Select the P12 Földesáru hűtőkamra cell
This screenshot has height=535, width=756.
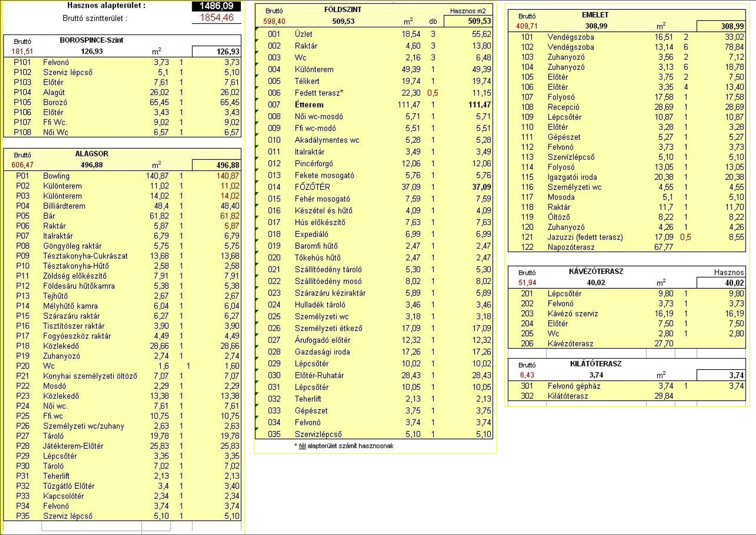pyautogui.click(x=79, y=286)
